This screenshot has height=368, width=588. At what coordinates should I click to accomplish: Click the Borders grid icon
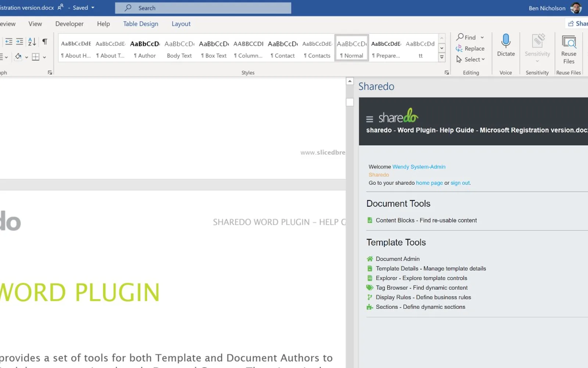36,57
